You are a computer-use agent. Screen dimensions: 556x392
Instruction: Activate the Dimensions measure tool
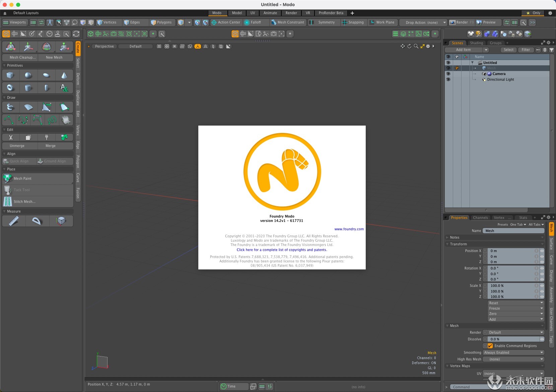pos(61,221)
